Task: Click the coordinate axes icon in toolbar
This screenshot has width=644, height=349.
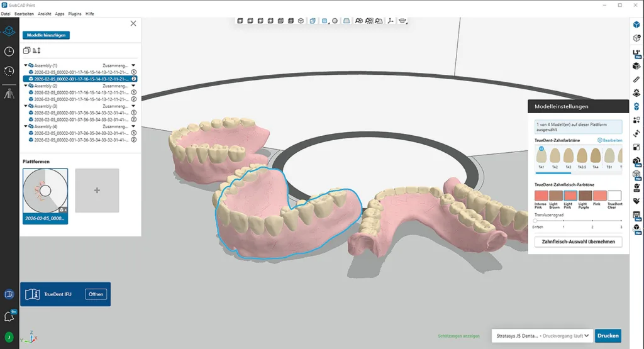Action: 390,21
